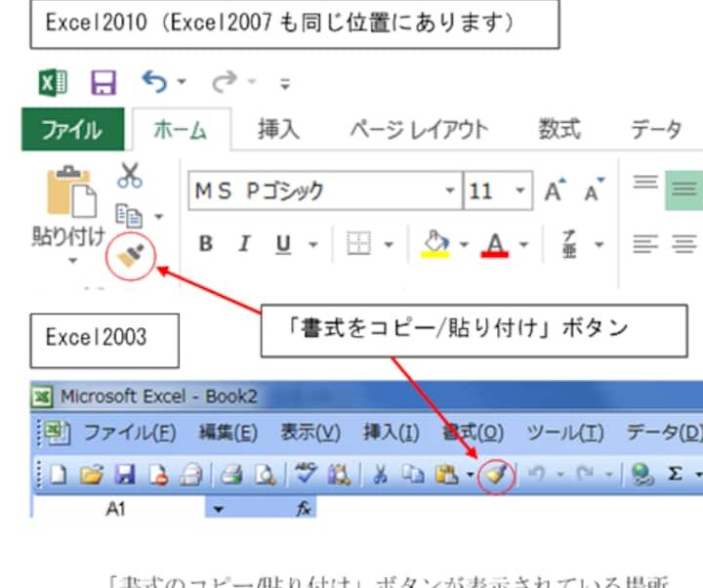Open the phonetic guide dropdown arrow
Screen dimensions: 703x588
(x=599, y=245)
